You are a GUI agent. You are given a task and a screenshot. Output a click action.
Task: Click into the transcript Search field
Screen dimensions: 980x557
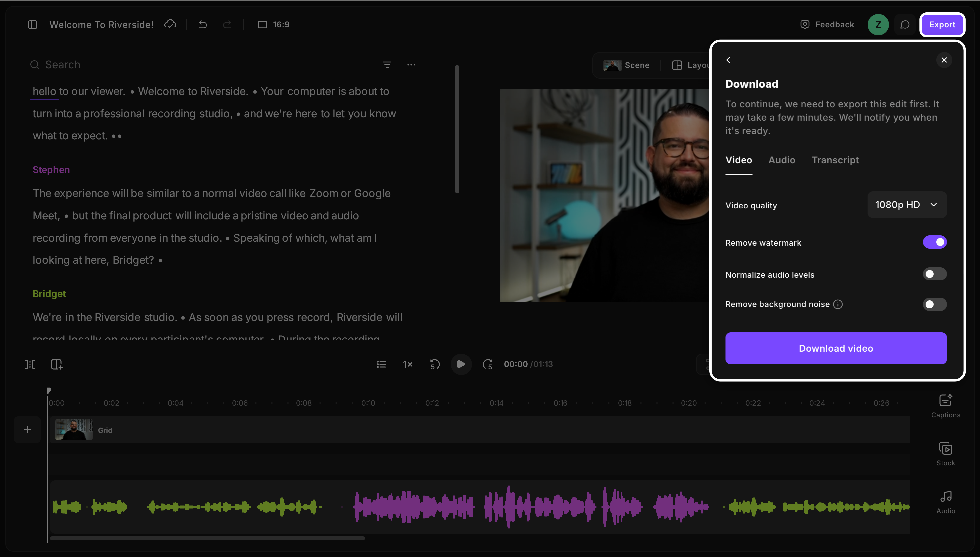click(203, 65)
